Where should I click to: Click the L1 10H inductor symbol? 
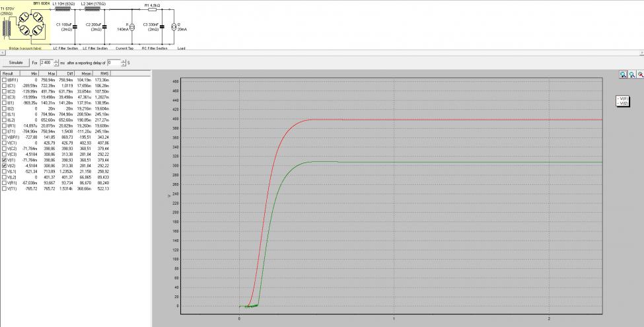click(x=63, y=9)
